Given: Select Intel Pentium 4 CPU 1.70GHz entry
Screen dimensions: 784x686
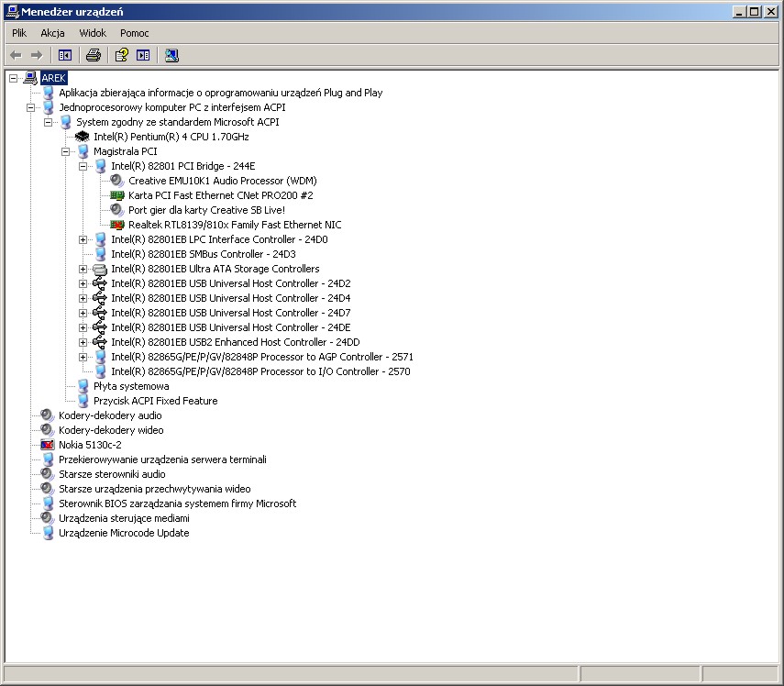Looking at the screenshot, I should tap(171, 137).
